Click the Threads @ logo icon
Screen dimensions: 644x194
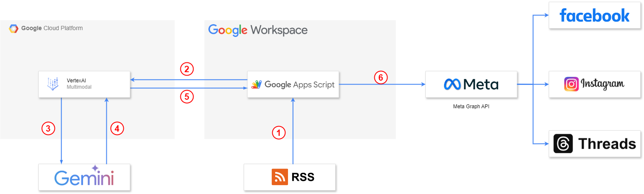tap(563, 144)
